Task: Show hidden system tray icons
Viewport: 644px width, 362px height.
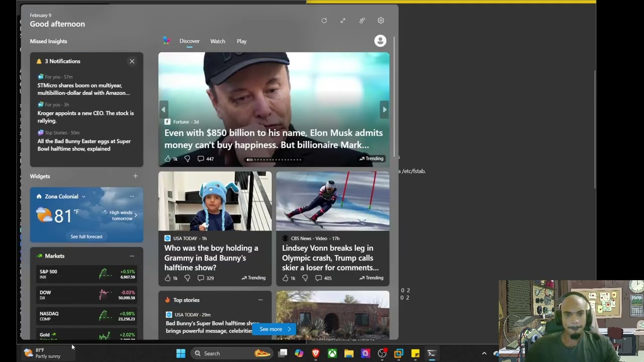Action: tap(484, 353)
